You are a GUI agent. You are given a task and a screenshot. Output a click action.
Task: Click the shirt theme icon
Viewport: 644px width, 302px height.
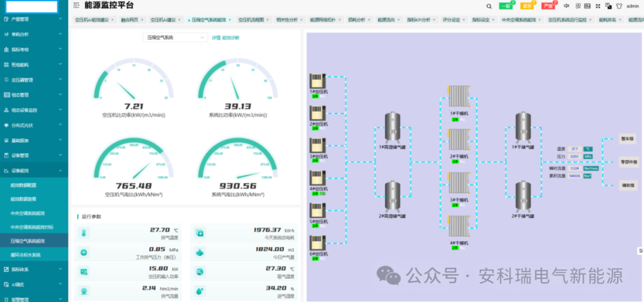(x=619, y=6)
